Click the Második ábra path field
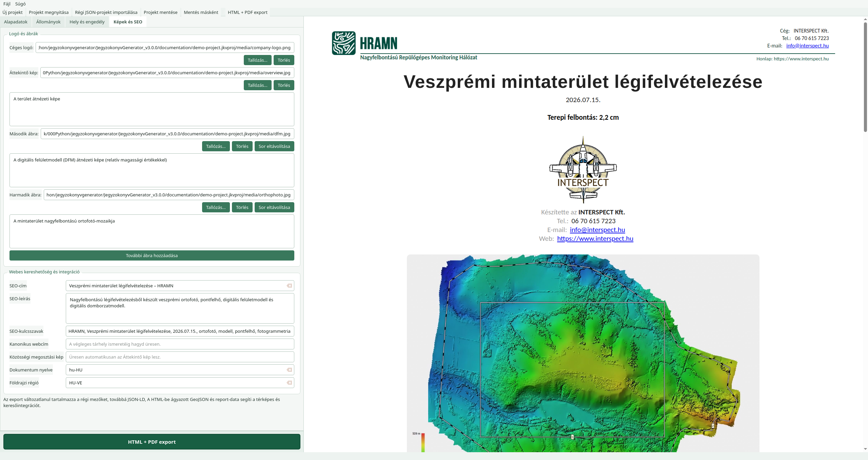This screenshot has height=460, width=868. click(x=167, y=134)
